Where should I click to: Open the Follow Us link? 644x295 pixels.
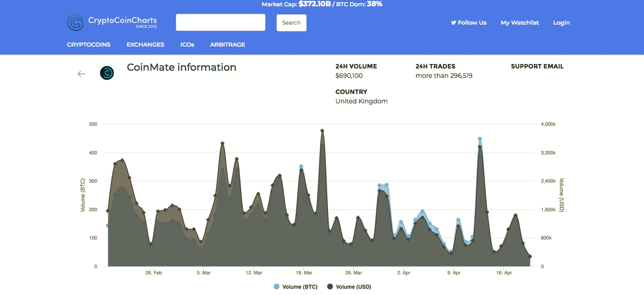[469, 22]
